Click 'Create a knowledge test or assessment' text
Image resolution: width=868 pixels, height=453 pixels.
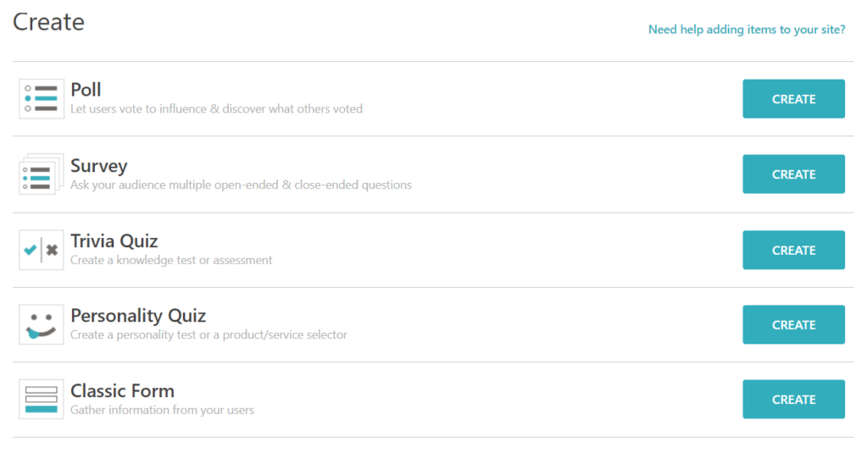(x=171, y=260)
